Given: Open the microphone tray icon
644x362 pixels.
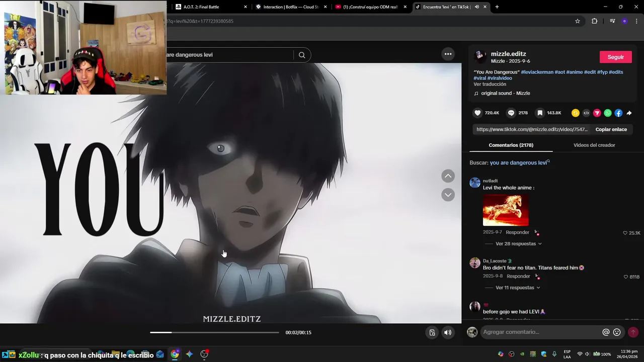Looking at the screenshot, I should click(554, 354).
